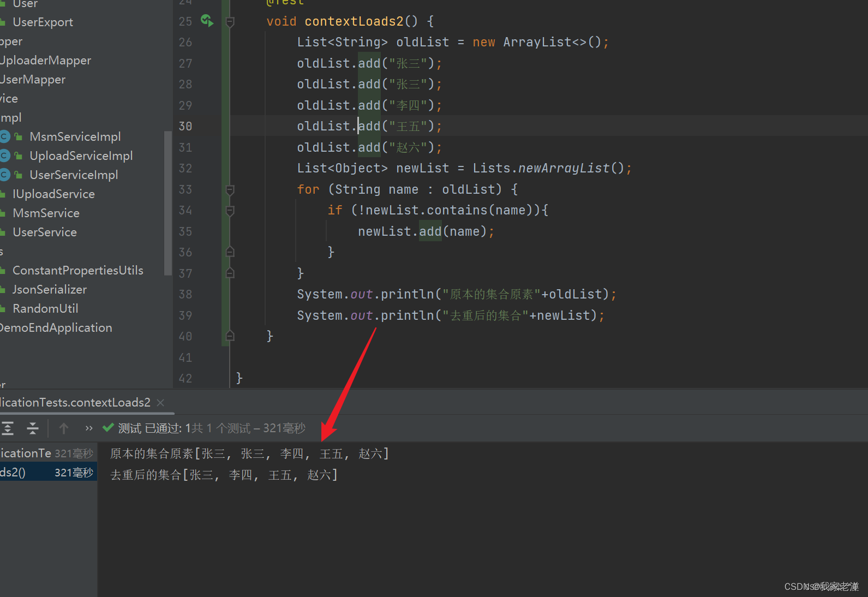Select MsmService in project tree
This screenshot has height=597, width=868.
[x=46, y=213]
